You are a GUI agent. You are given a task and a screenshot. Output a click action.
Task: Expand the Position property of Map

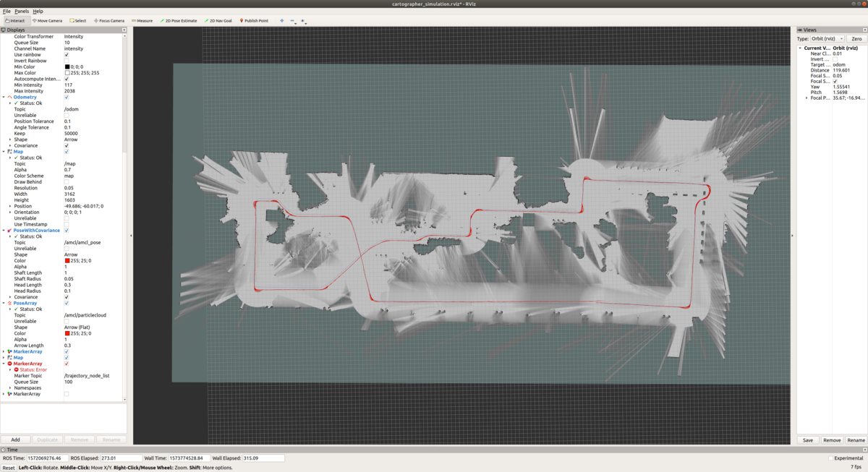coord(10,206)
